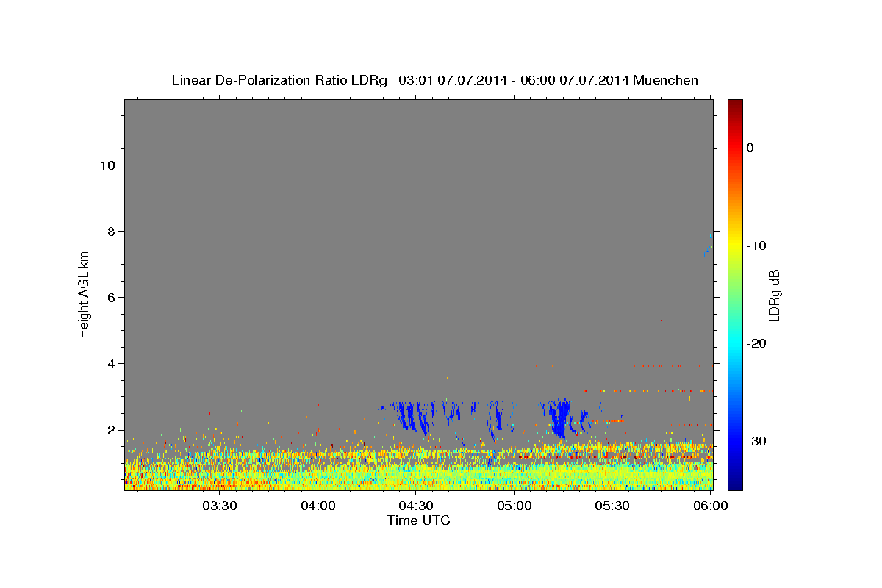Click the 04:30 time tick label
The height and width of the screenshot is (588, 882).
point(416,506)
